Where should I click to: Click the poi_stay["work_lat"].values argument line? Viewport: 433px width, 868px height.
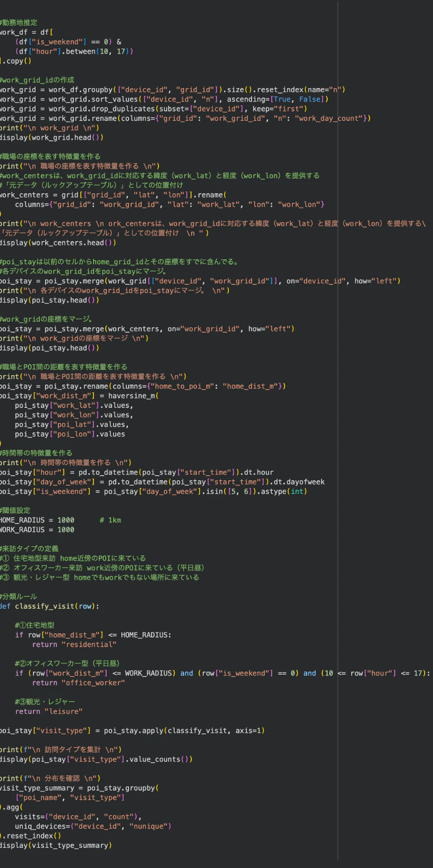coord(74,405)
